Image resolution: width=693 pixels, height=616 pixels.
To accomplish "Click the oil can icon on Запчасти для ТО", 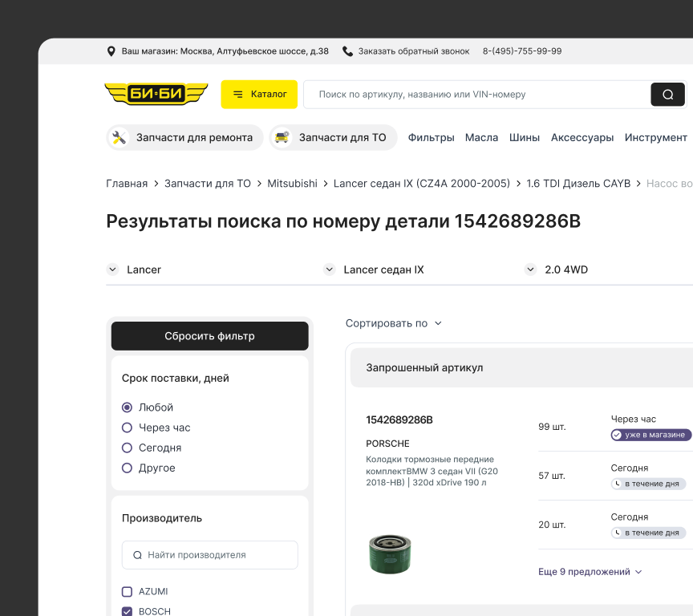I will tap(282, 137).
